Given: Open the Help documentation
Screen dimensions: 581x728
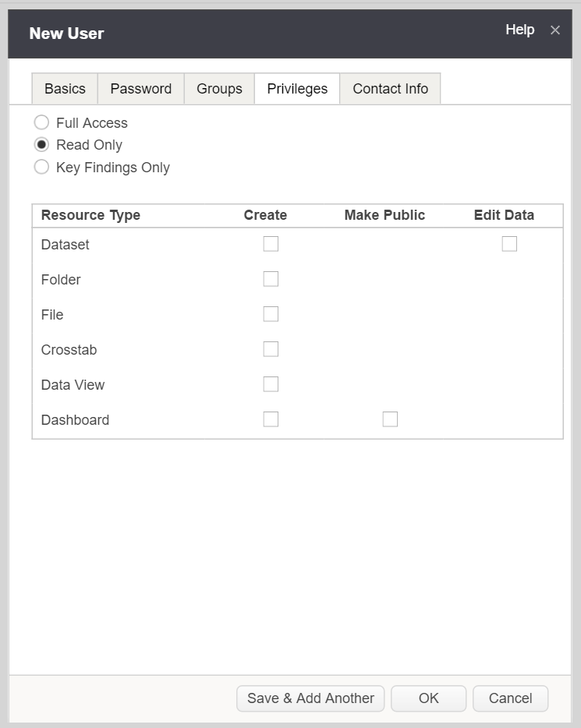Looking at the screenshot, I should (x=519, y=30).
